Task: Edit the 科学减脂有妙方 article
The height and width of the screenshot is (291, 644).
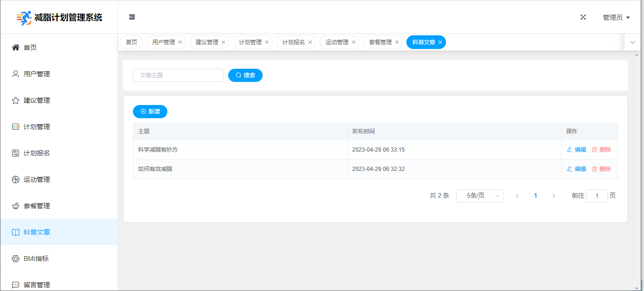Action: 576,150
